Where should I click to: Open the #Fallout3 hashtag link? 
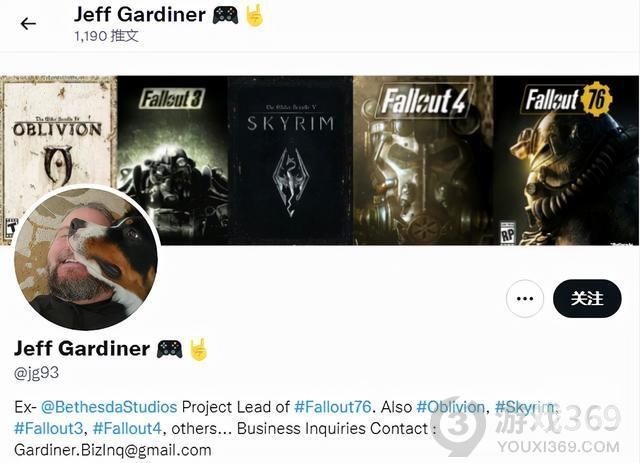pos(48,429)
